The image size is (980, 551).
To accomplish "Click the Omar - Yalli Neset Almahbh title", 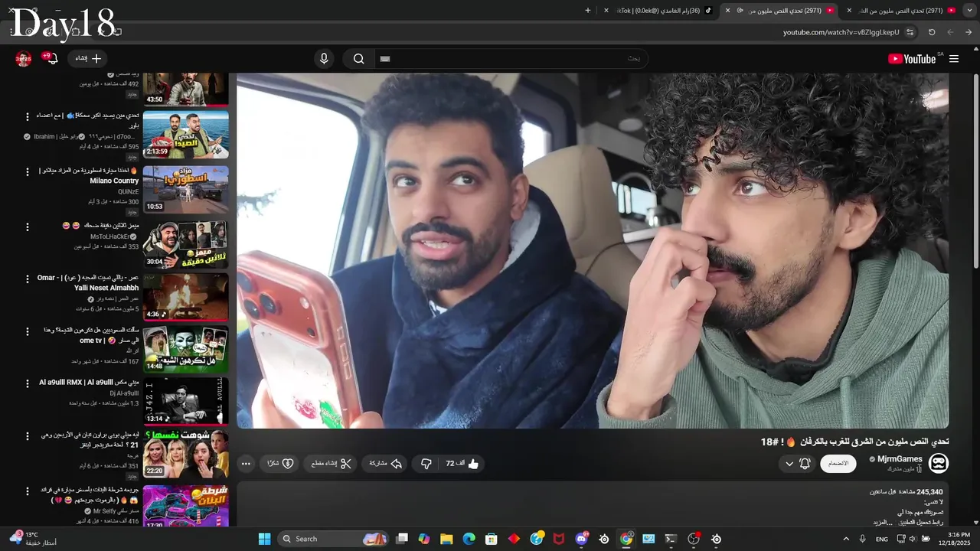I will click(x=88, y=282).
